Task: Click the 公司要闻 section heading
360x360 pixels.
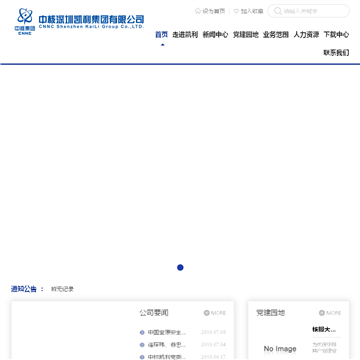Action: click(154, 313)
